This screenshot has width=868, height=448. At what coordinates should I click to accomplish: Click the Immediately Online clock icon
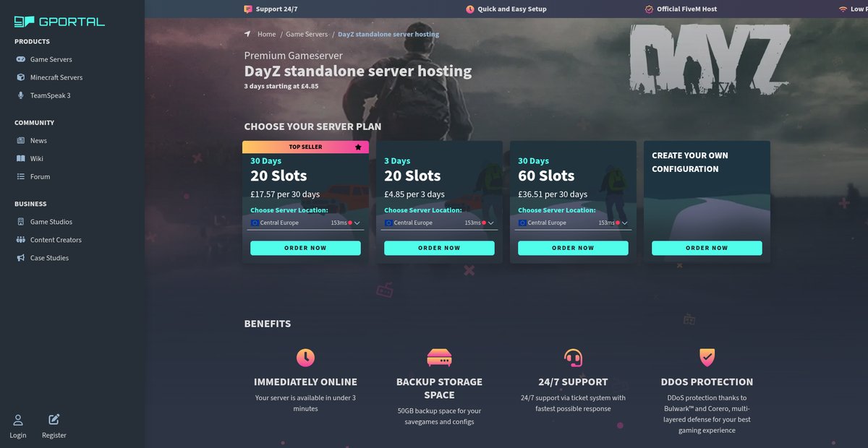305,357
